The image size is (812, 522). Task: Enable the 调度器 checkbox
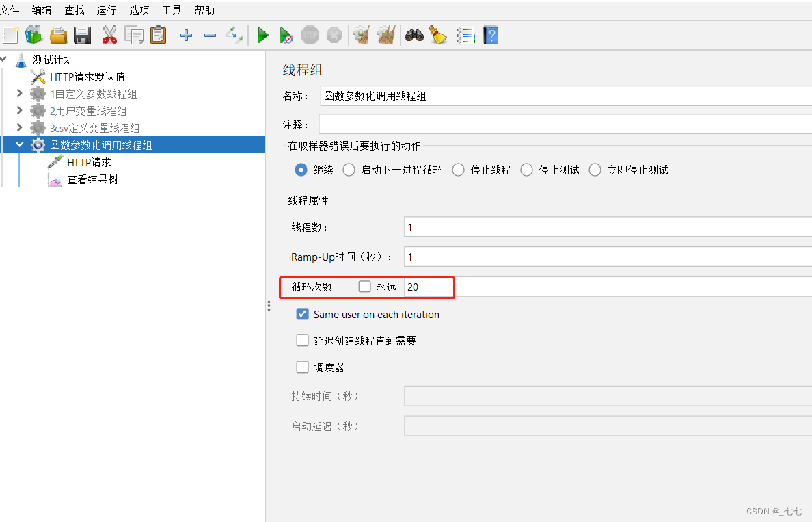pos(302,367)
